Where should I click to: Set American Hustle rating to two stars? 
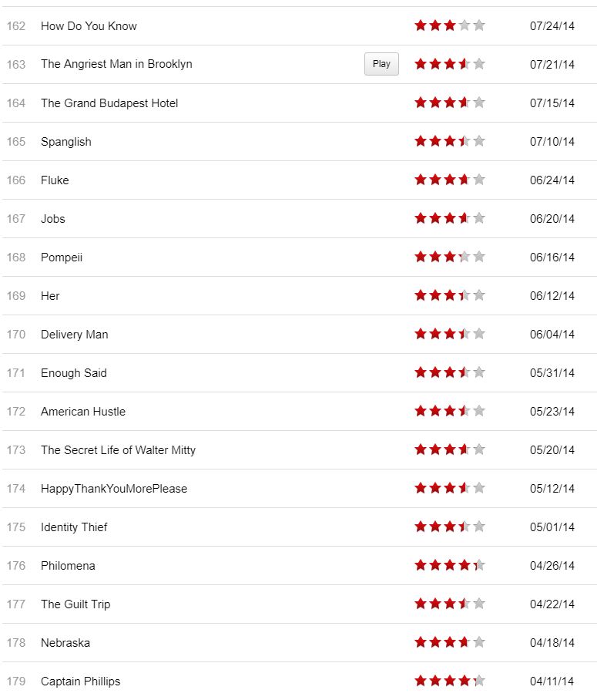click(x=435, y=411)
